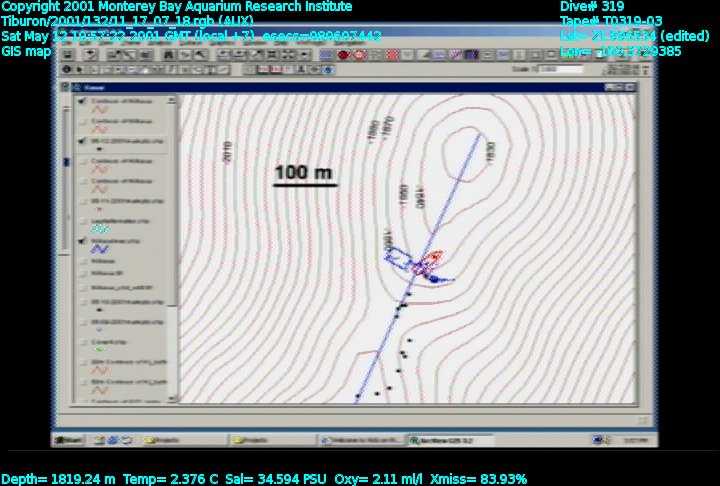This screenshot has height=486, width=720.
Task: Click the dark purple square extension button
Action: tap(471, 55)
